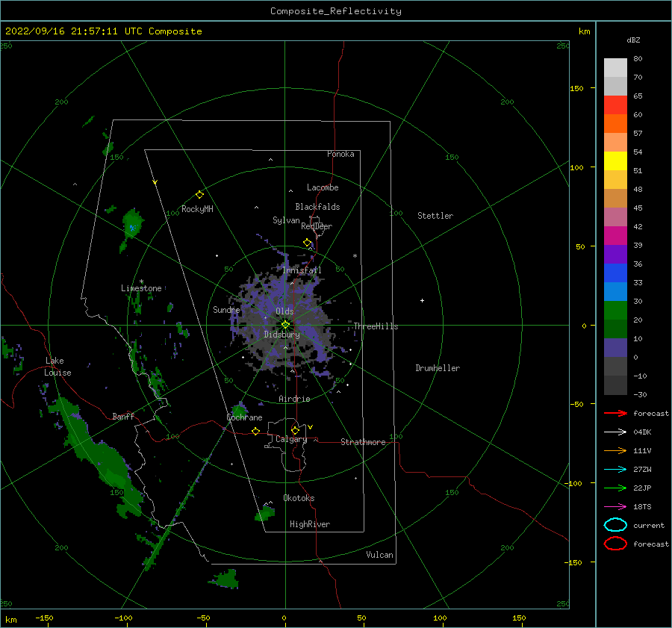
Task: Click the magenta 18TS arrow legend icon
Action: point(615,507)
